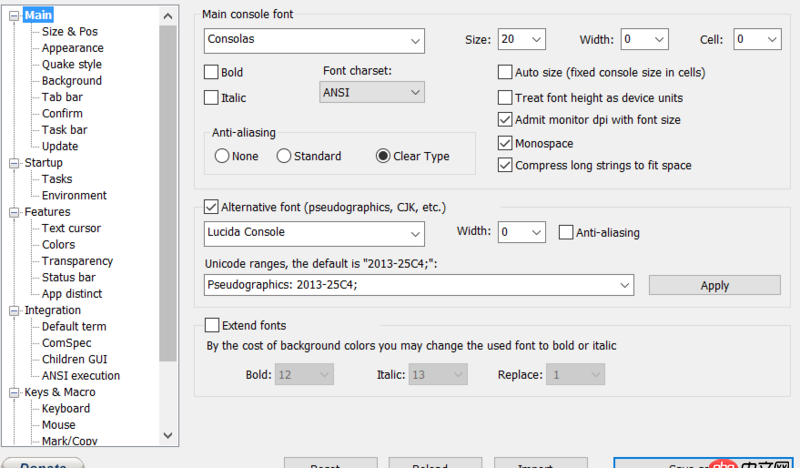Click the Unicode ranges input field

(x=410, y=285)
